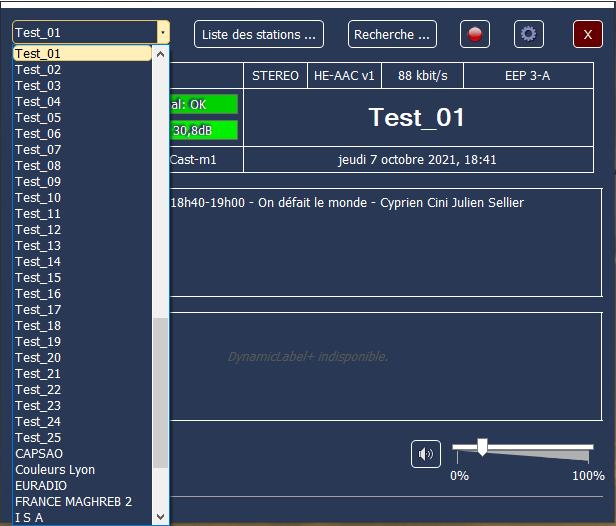Select Couleurs Lyon station

(x=82, y=470)
